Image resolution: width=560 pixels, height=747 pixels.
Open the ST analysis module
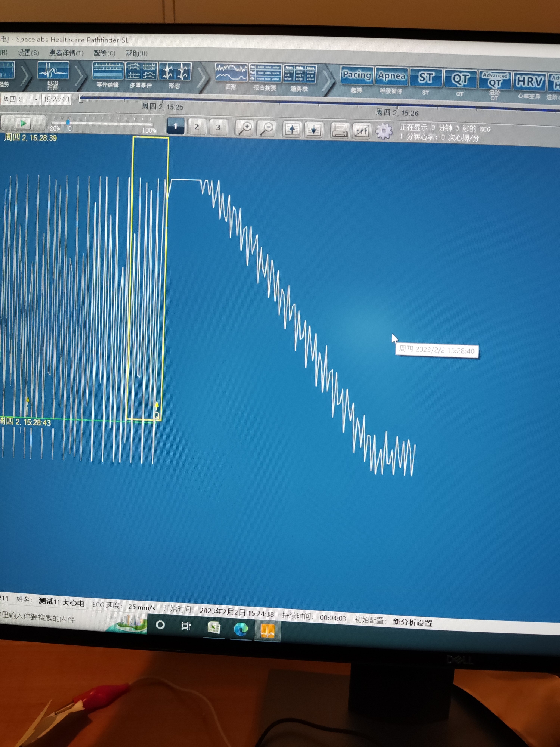point(426,82)
